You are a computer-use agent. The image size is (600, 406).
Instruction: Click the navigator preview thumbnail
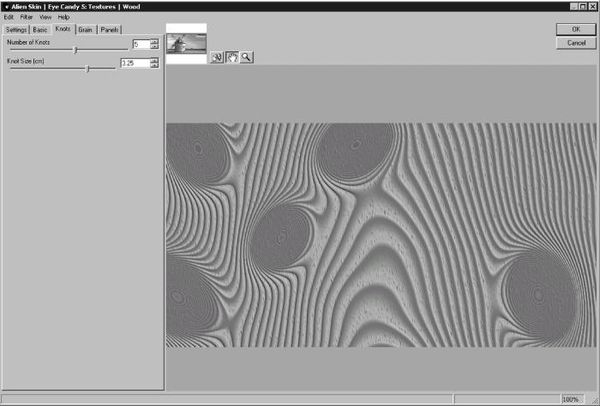click(186, 42)
